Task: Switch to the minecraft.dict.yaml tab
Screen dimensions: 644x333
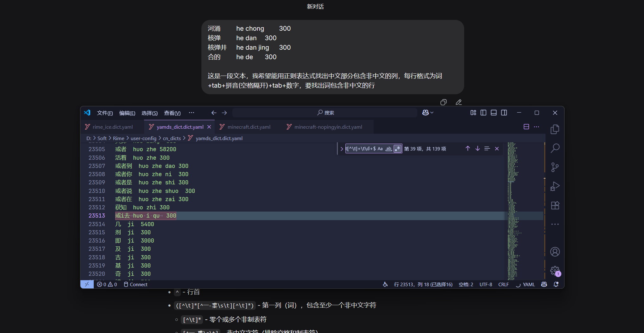Action: coord(249,127)
